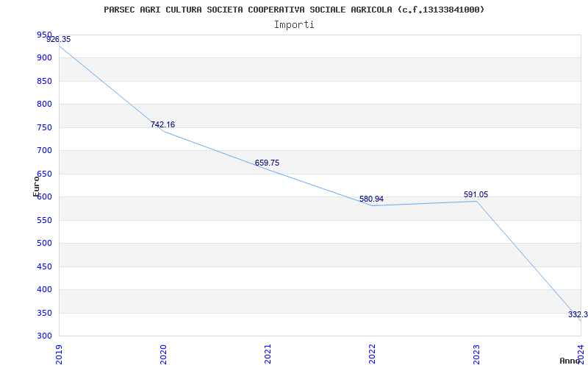Click the 700 y-axis tick label
The height and width of the screenshot is (368, 588).
point(44,151)
